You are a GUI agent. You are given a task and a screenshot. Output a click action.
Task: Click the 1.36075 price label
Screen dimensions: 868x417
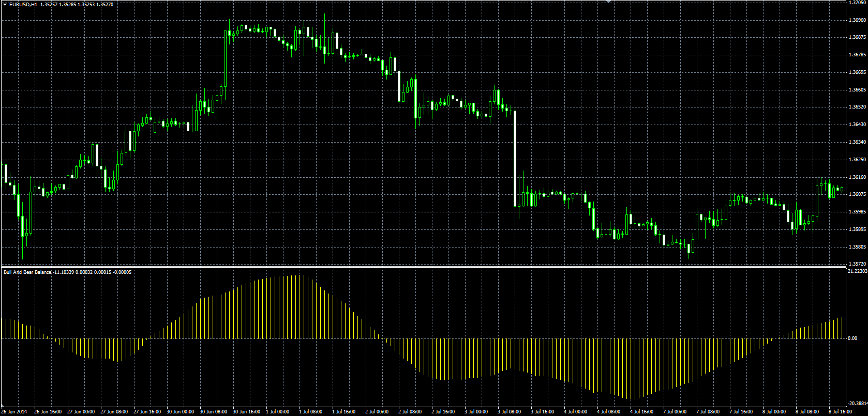858,194
